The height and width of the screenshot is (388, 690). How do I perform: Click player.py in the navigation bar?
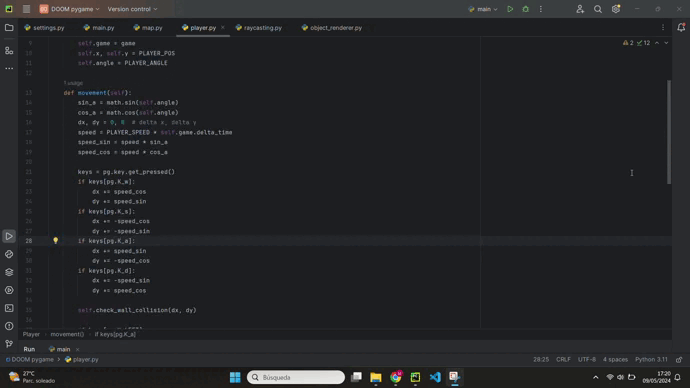click(82, 359)
